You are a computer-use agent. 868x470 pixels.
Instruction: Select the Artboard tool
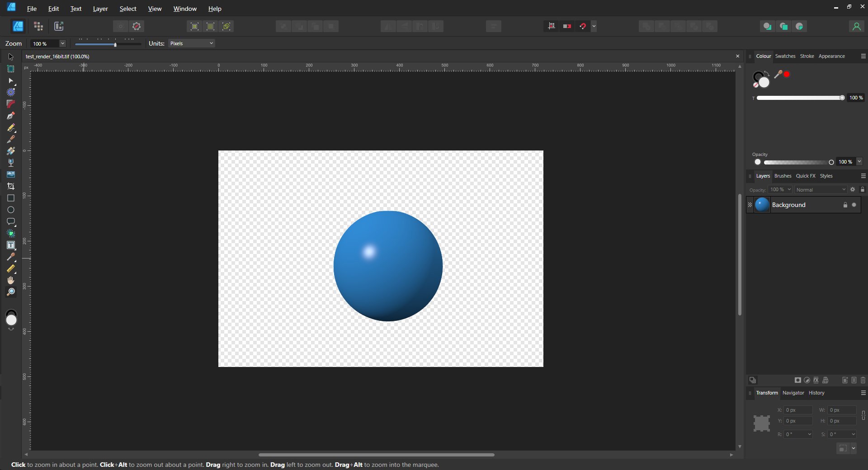pyautogui.click(x=11, y=69)
